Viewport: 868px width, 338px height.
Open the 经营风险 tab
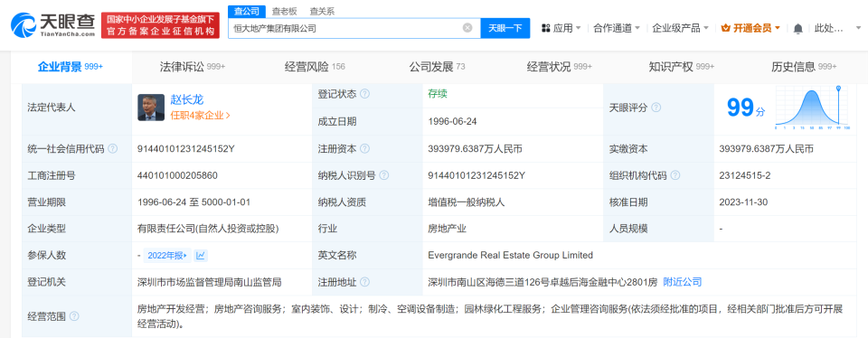tap(315, 67)
